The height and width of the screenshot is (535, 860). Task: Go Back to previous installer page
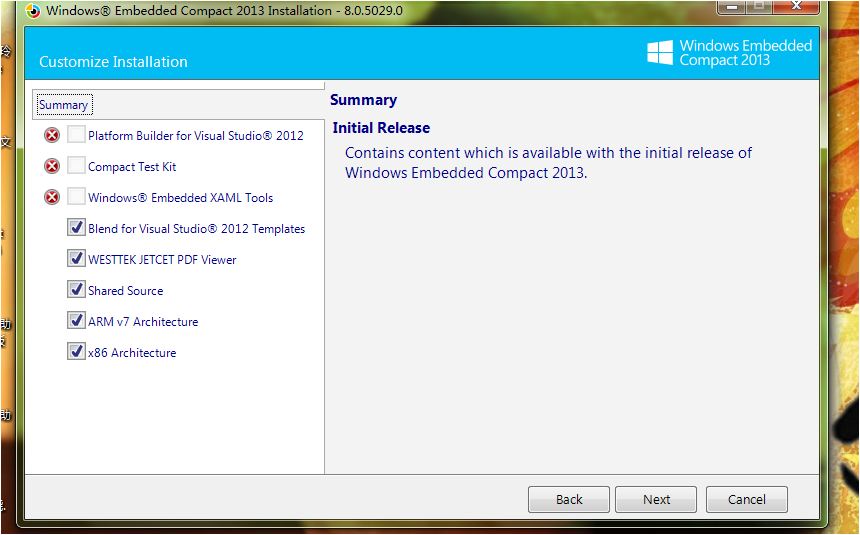pyautogui.click(x=569, y=499)
